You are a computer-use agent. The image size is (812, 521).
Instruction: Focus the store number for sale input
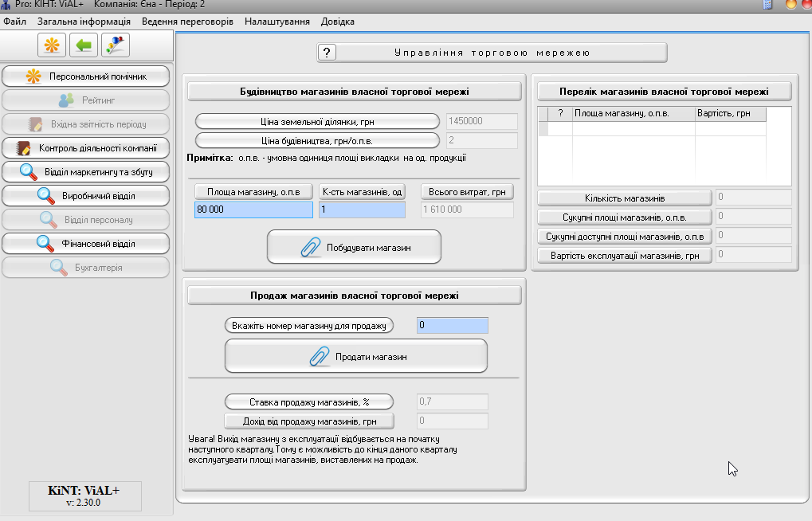(x=452, y=325)
